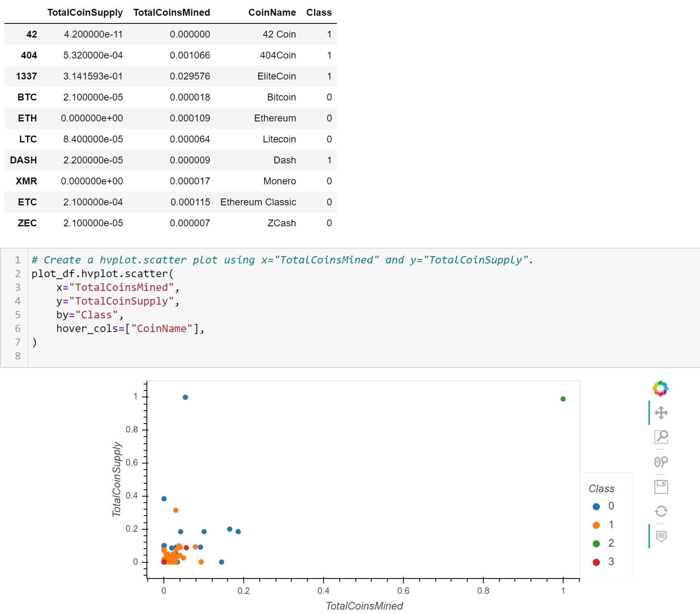Viewport: 700px width, 614px height.
Task: Click the 0.001066 value cell
Action: pyautogui.click(x=190, y=55)
